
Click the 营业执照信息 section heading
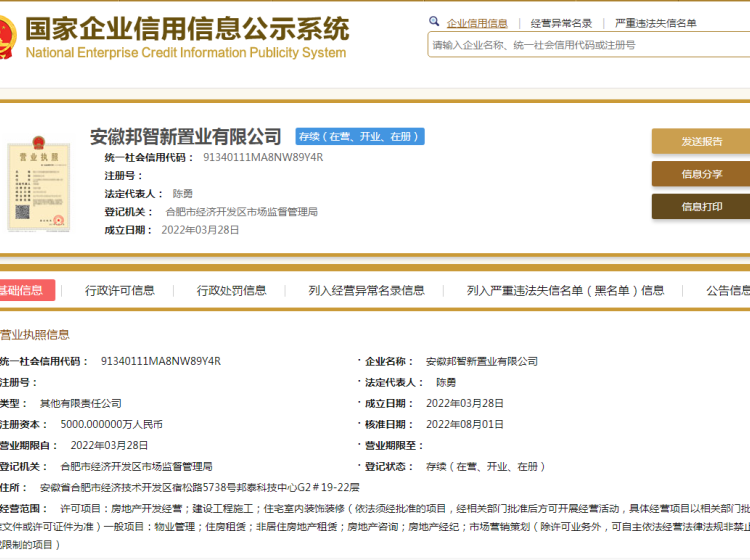pyautogui.click(x=35, y=334)
